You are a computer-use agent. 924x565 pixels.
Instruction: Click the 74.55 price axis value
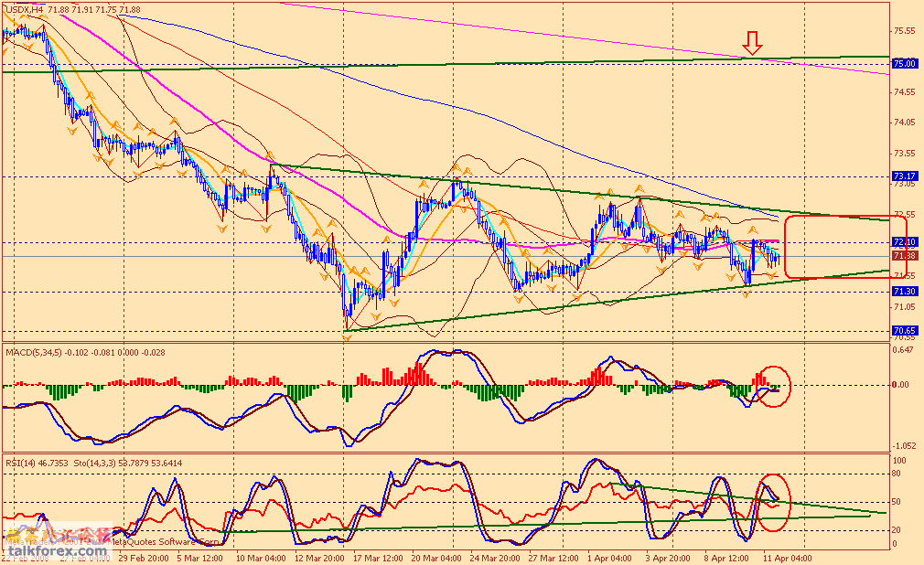(904, 92)
